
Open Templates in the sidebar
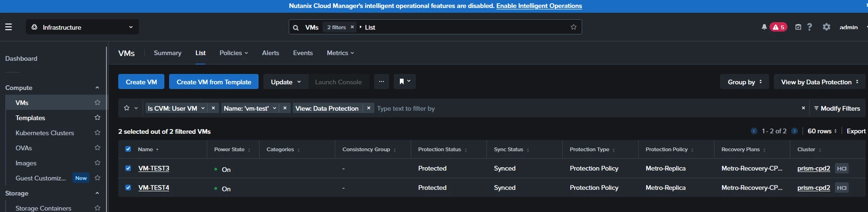(30, 117)
